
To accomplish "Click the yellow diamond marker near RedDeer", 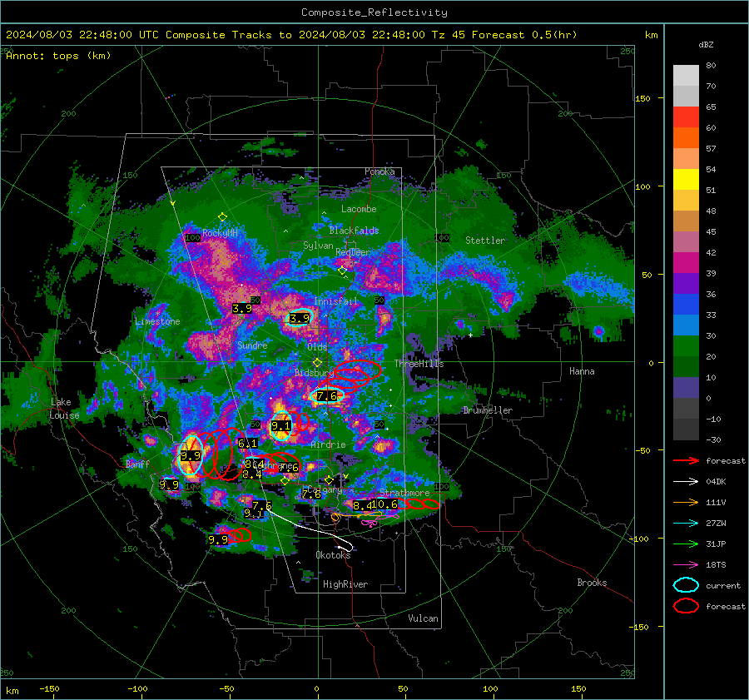I will tap(342, 271).
